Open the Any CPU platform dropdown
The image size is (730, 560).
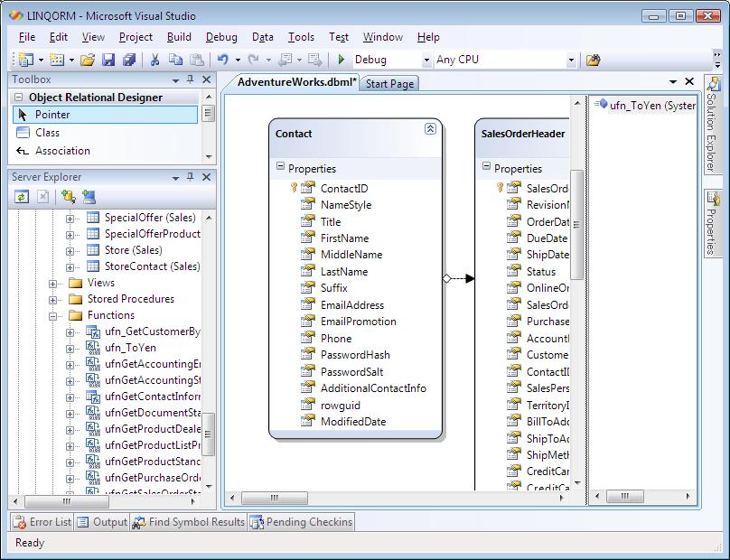(571, 60)
